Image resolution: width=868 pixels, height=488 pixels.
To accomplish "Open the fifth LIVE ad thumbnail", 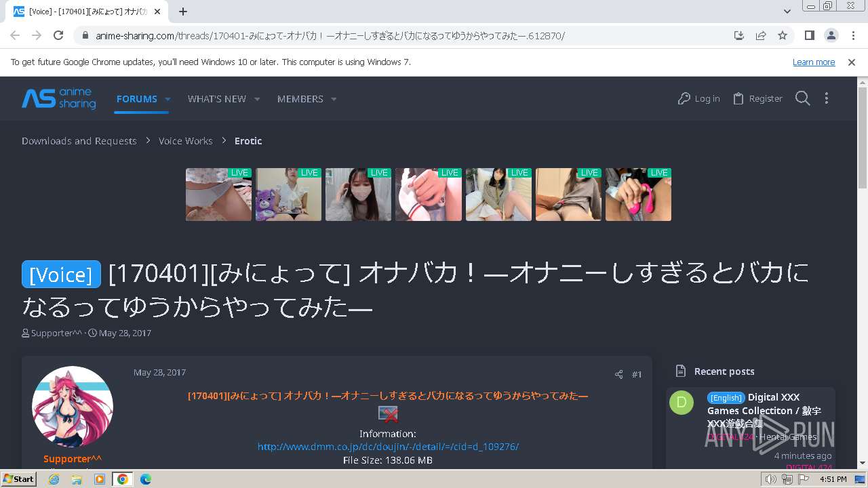I will pyautogui.click(x=498, y=195).
